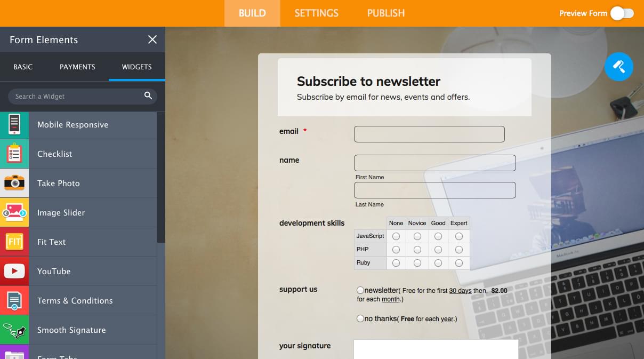The height and width of the screenshot is (359, 644).
Task: Add the Take Photo camera widget
Action: tap(14, 184)
